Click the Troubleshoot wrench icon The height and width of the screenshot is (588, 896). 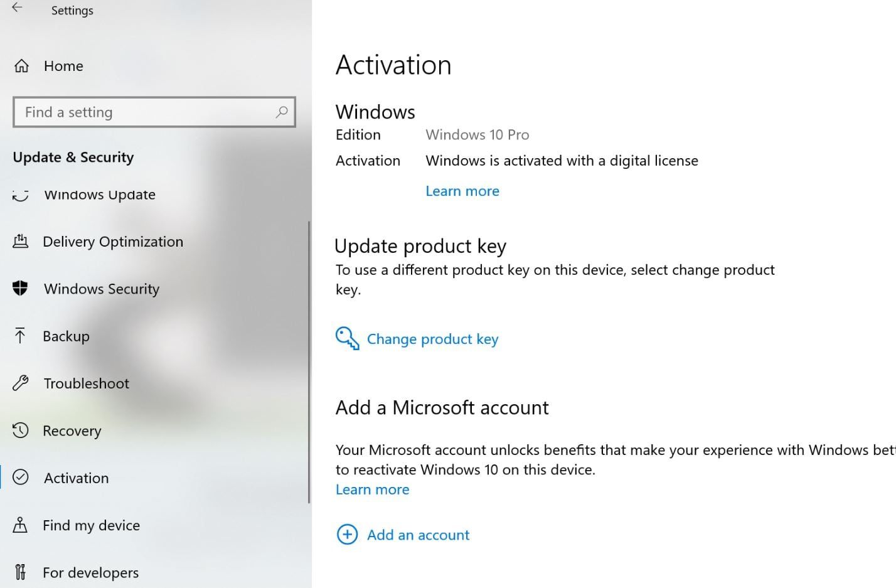pos(21,383)
